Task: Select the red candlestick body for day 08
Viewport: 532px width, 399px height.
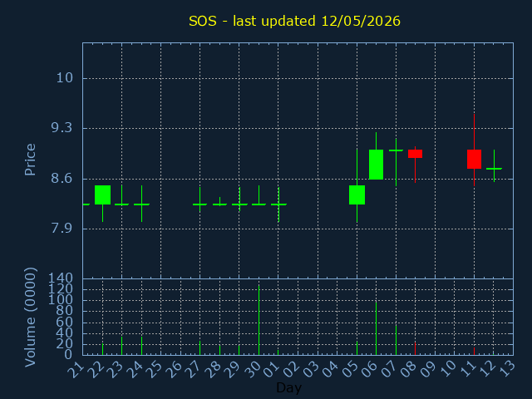Action: 415,154
